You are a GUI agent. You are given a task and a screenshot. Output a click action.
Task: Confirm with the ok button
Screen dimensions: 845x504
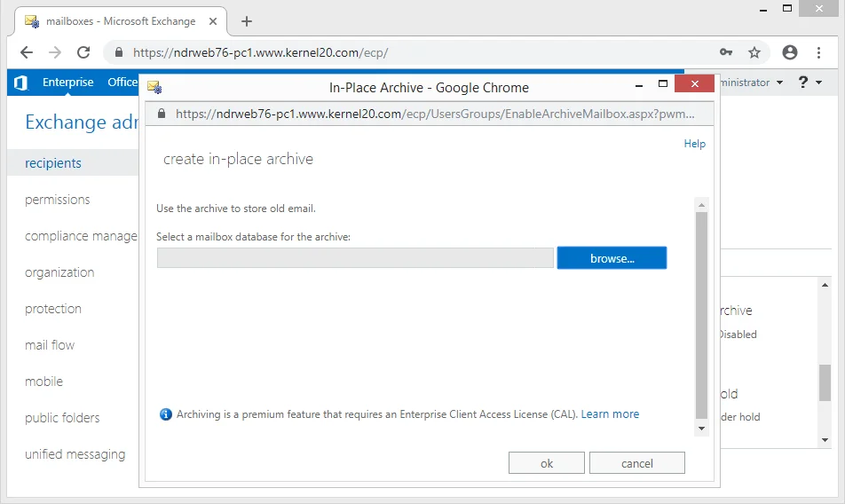click(x=547, y=463)
